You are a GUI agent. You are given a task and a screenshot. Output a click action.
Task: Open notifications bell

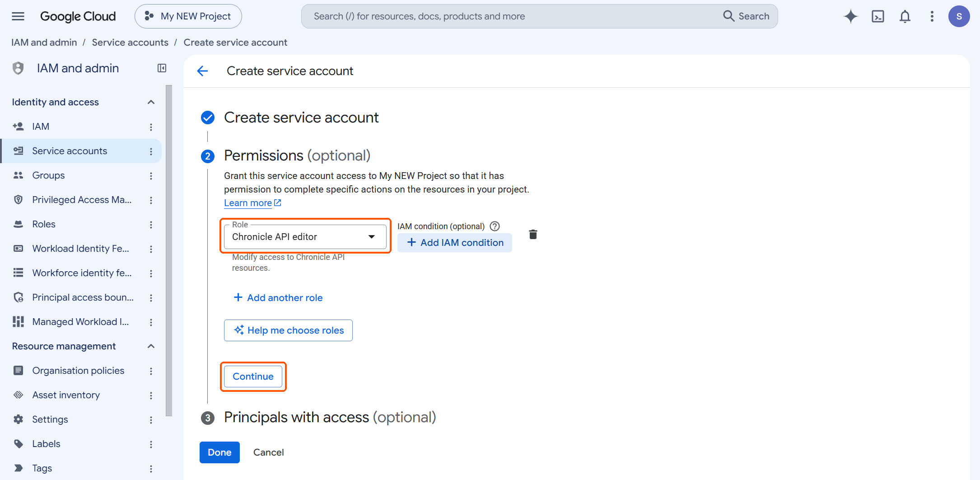(905, 16)
